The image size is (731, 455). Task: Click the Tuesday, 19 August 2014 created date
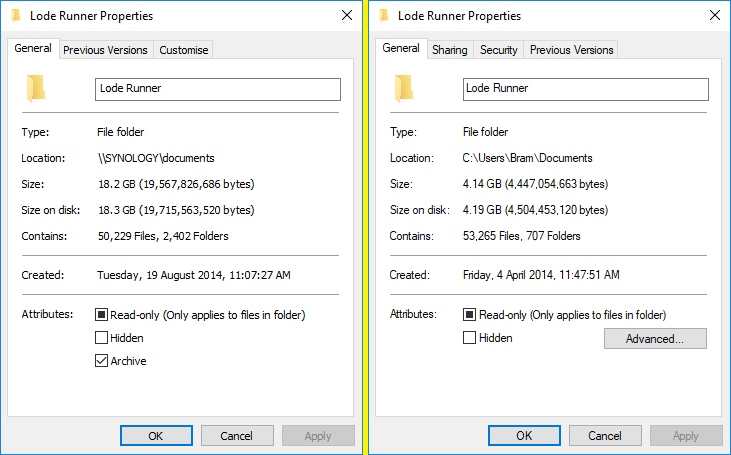(194, 276)
